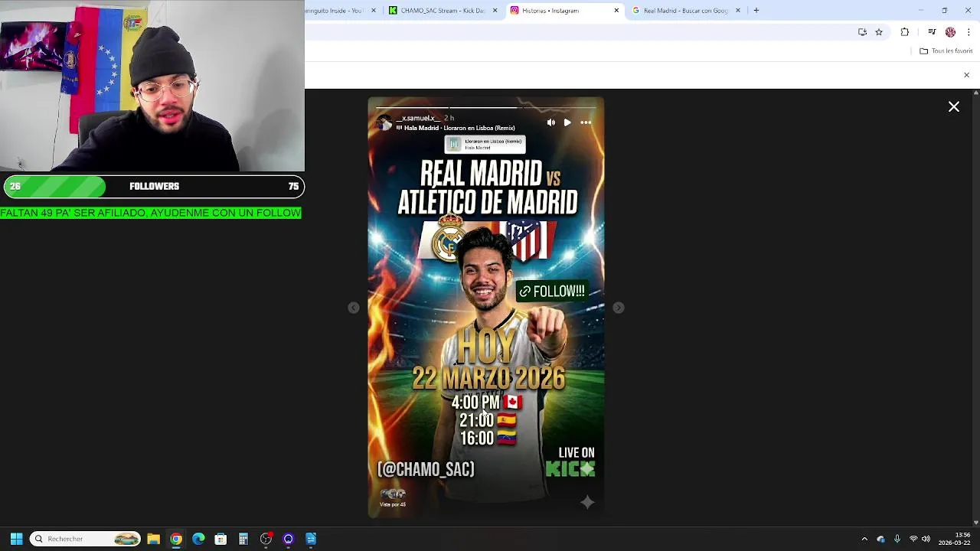This screenshot has height=551, width=980.
Task: Click the Rechercher taskbar search box
Action: pos(86,539)
